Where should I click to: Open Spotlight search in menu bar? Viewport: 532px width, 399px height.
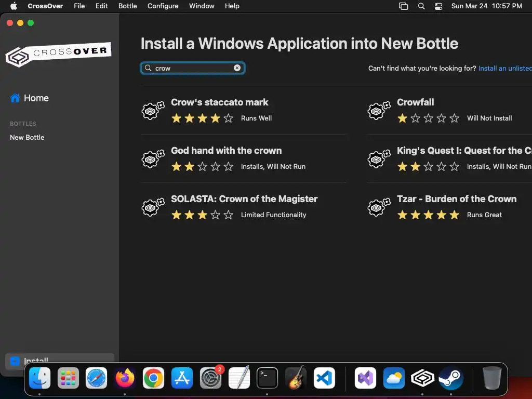(421, 6)
